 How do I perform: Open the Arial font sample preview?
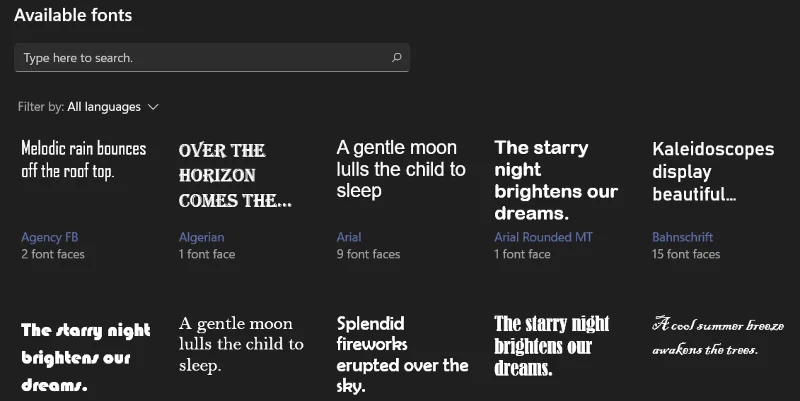click(x=401, y=168)
